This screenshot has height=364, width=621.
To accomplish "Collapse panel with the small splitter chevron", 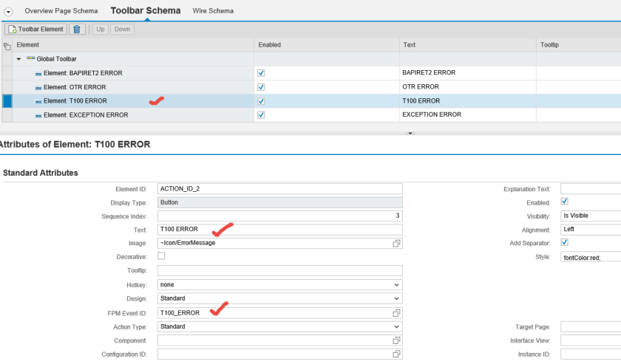I will tap(410, 133).
